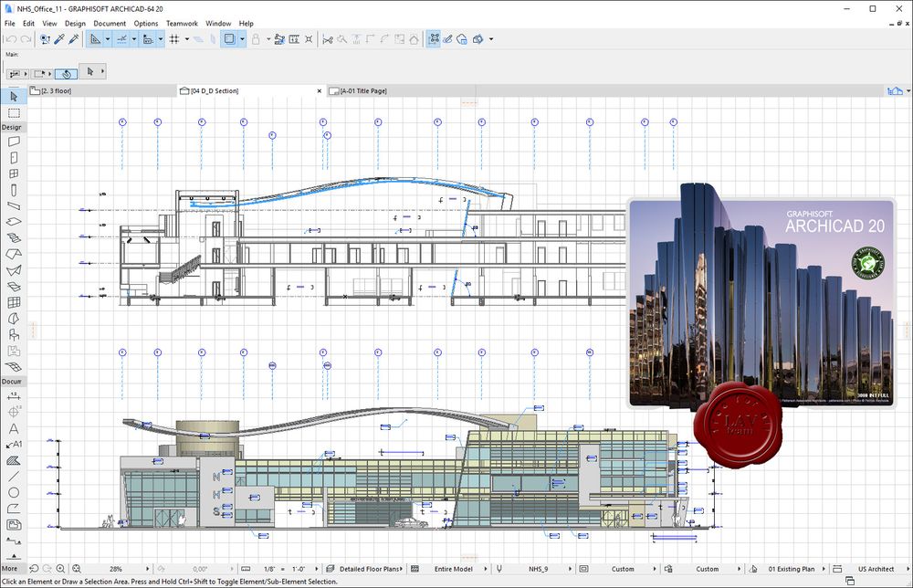Close the 04 D_D Section tab
Screen dimensions: 913x588
(319, 90)
